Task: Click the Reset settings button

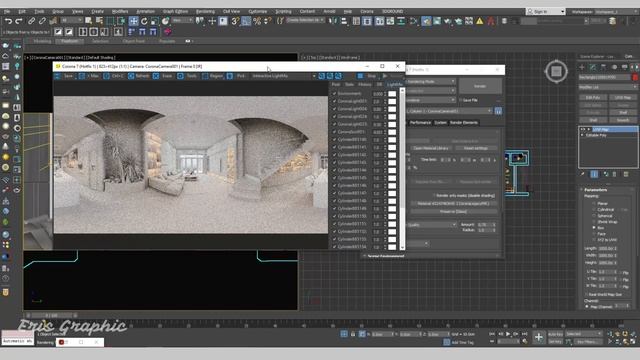Action: pos(476,148)
